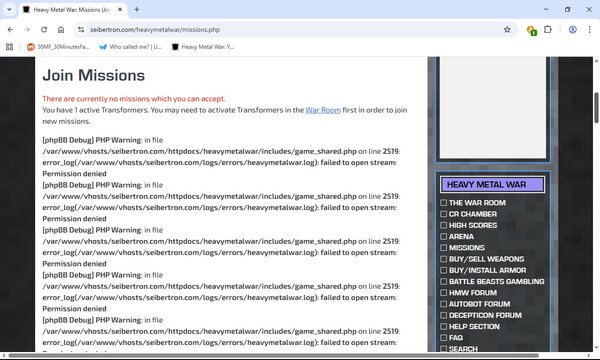This screenshot has height=360, width=600.
Task: Open The War Room from sidebar
Action: [x=477, y=203]
